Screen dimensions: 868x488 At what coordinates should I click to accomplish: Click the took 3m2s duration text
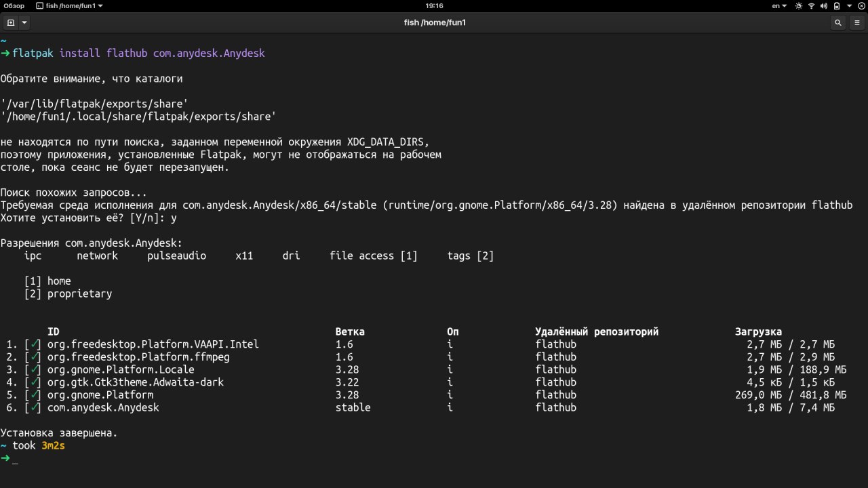point(39,446)
